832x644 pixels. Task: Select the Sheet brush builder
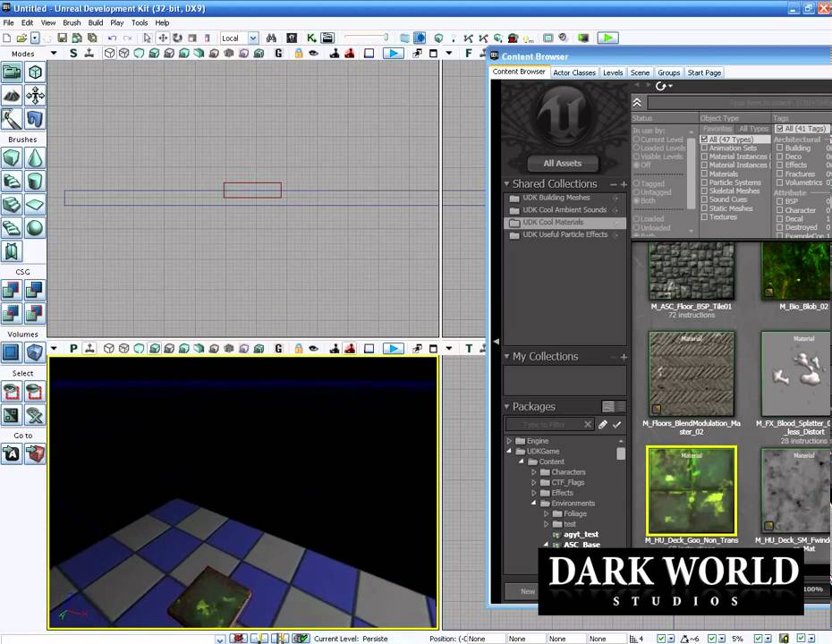point(35,205)
